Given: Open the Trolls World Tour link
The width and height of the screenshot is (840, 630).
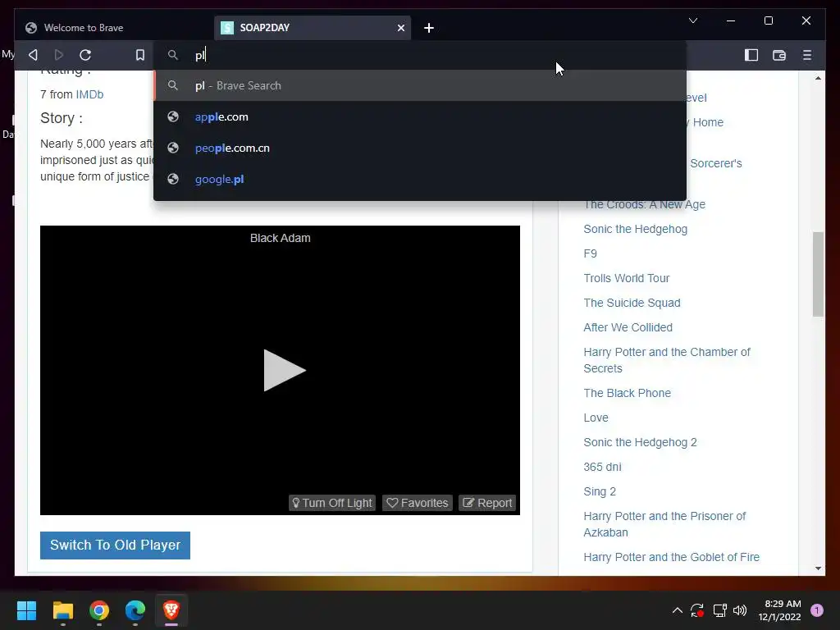Looking at the screenshot, I should (x=626, y=278).
